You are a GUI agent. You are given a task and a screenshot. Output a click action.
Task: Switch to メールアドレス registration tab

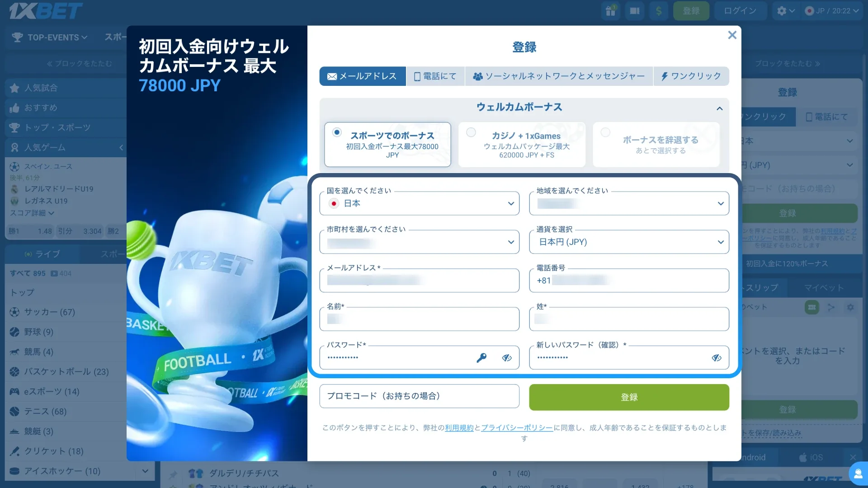[x=363, y=76]
